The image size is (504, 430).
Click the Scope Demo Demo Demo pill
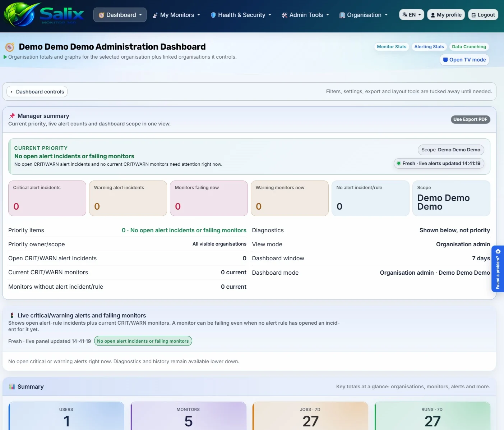click(451, 150)
